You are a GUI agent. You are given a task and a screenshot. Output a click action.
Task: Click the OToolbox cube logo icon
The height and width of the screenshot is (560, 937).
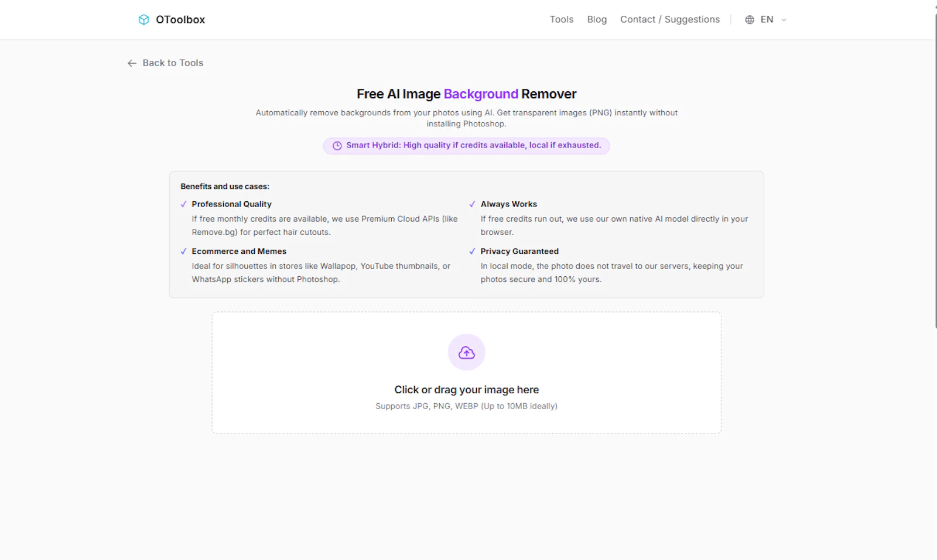(143, 20)
